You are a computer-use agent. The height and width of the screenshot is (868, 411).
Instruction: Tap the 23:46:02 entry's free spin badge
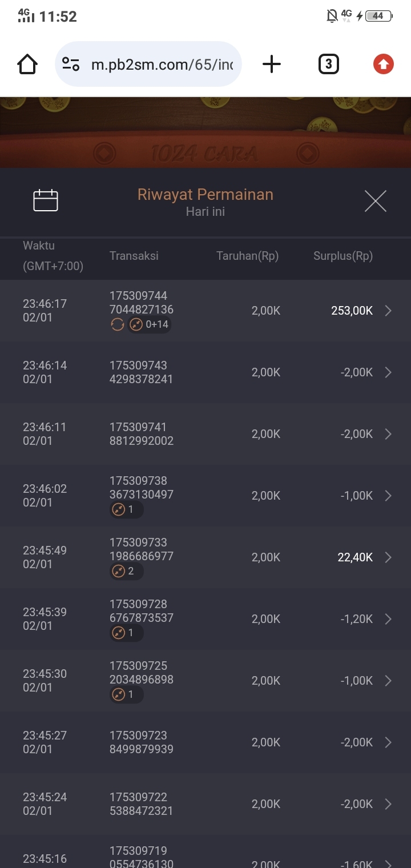pyautogui.click(x=126, y=509)
